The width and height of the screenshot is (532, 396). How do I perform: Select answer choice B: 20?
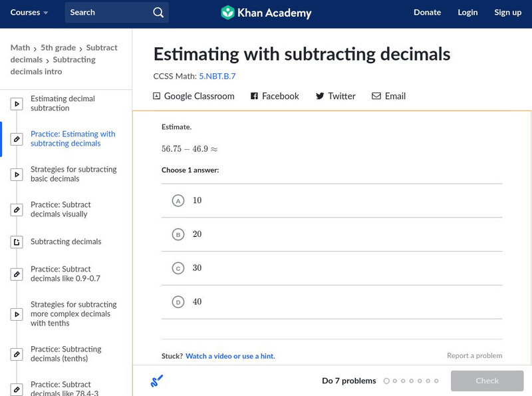pos(178,235)
